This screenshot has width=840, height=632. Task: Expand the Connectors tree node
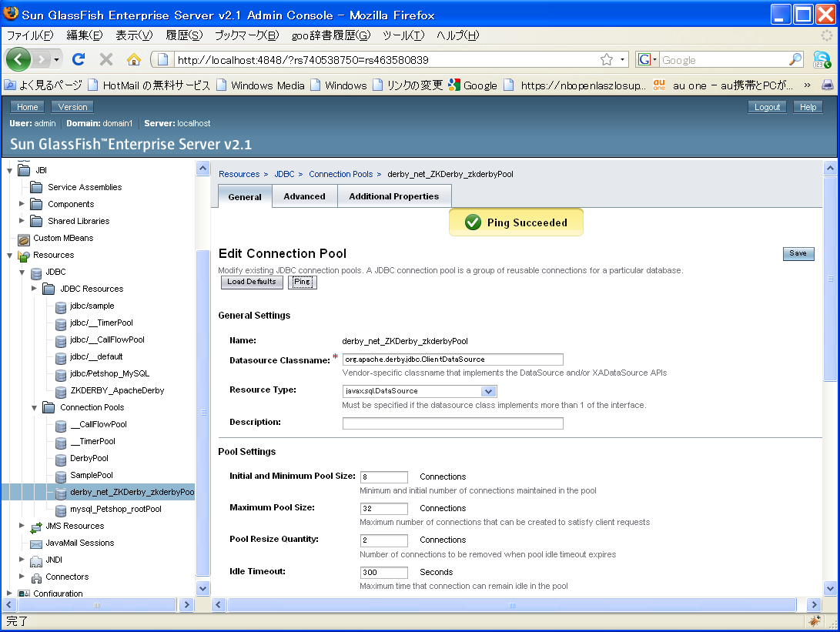tap(22, 577)
